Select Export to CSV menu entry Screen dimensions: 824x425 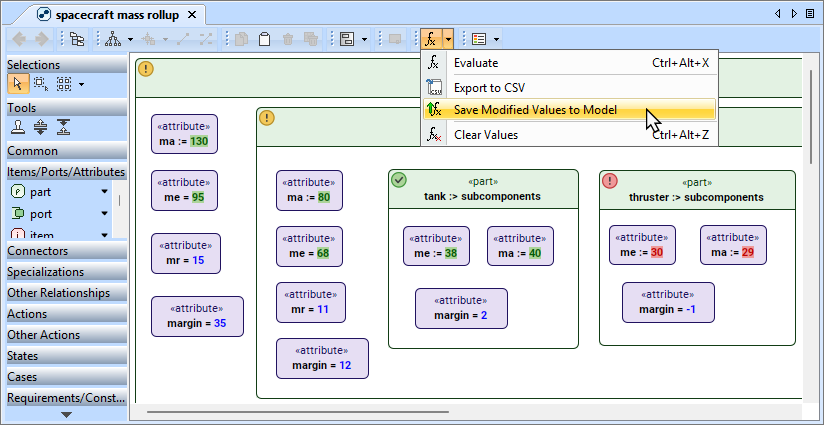click(488, 88)
